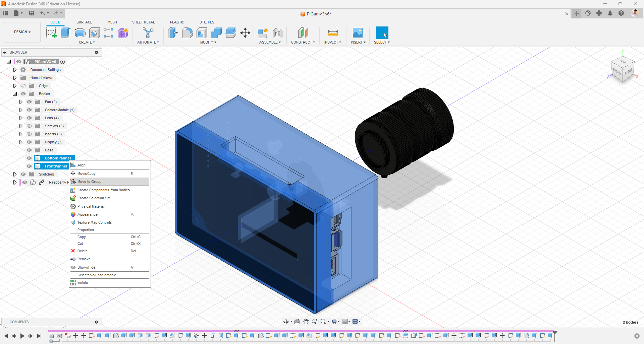The height and width of the screenshot is (344, 644).
Task: Play the timeline
Action: tap(22, 336)
